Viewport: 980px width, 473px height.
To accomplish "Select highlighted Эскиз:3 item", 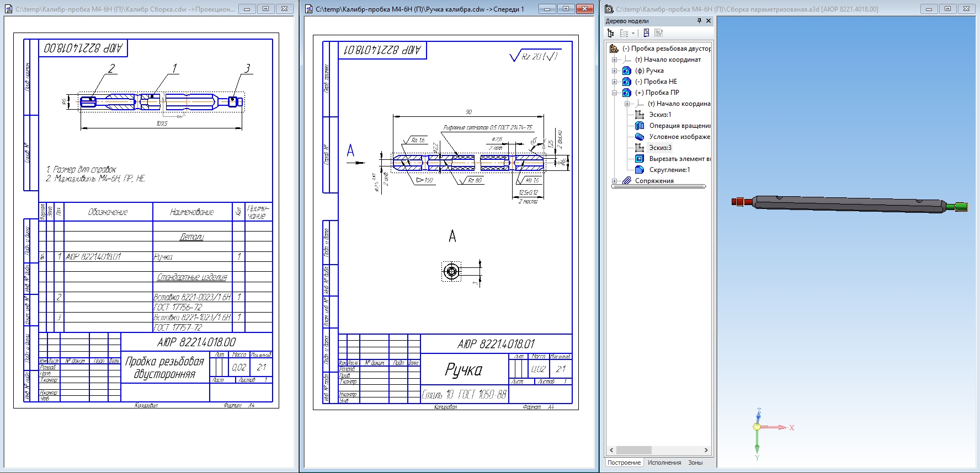I will coord(660,148).
